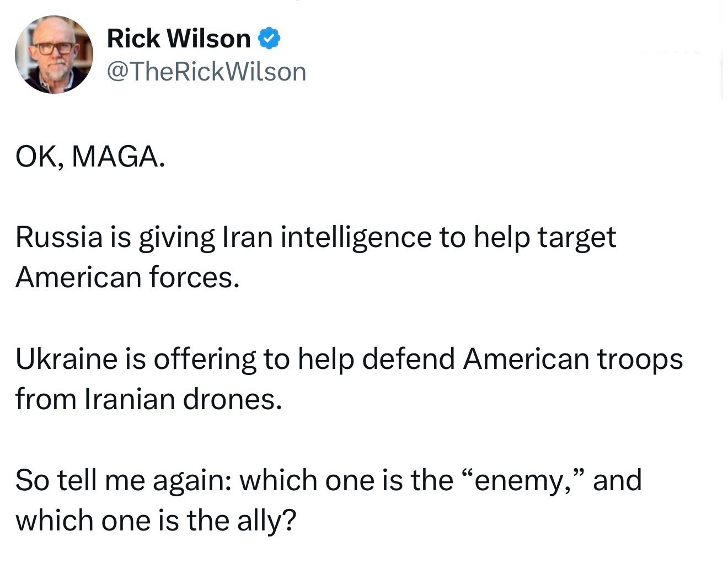Click the word "defend" in the tweet
This screenshot has height=574, width=728.
[x=408, y=358]
